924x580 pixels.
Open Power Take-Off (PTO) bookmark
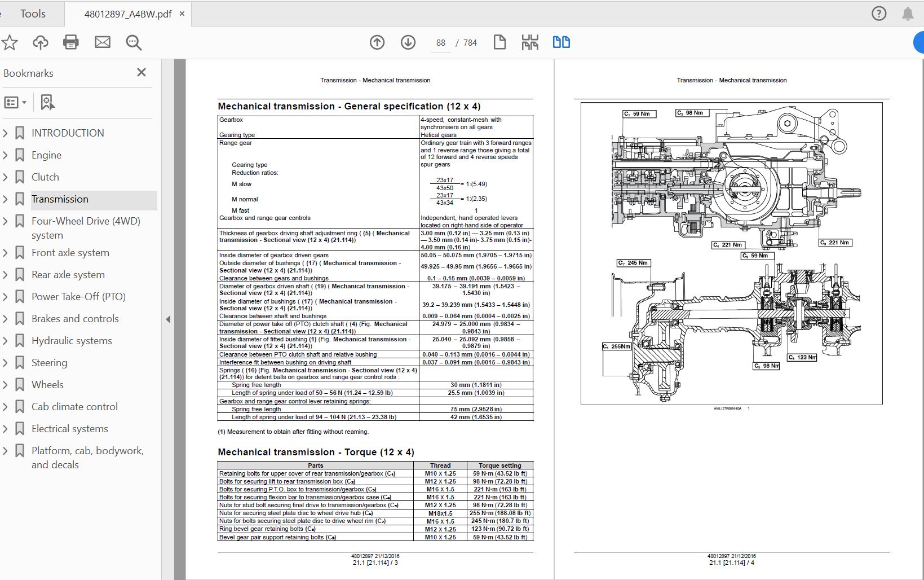[78, 297]
